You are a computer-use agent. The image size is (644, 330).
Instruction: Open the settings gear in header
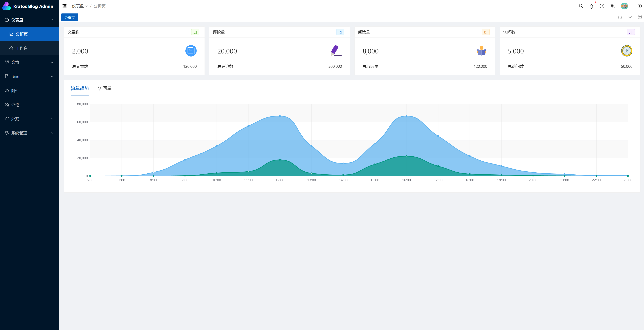[x=639, y=6]
